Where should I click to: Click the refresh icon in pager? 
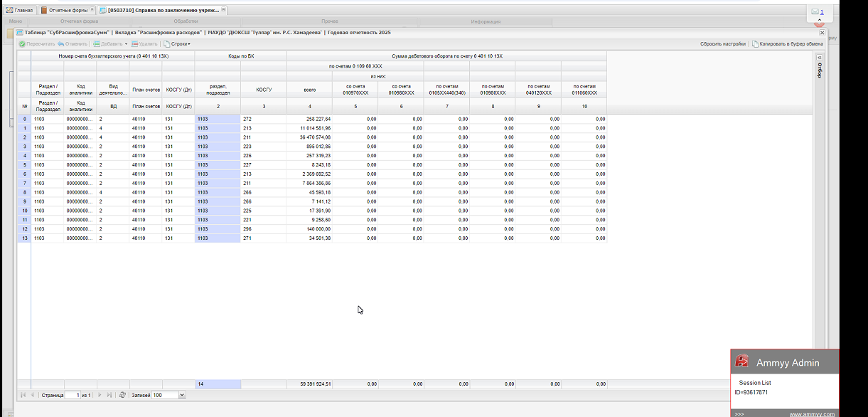tap(122, 395)
